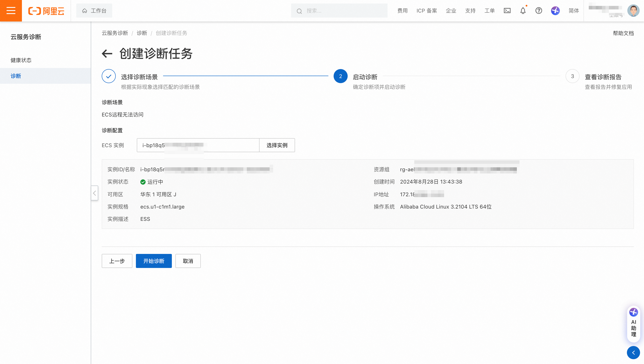Viewport: 644px width, 364px height.
Task: Open the notifications bell
Action: [523, 11]
